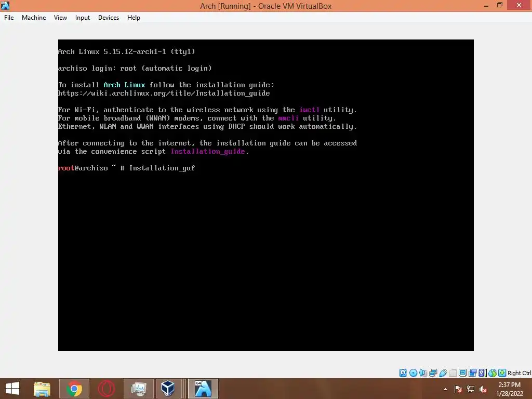Click the CPU virtualization status icon
The image size is (532, 399).
(x=483, y=373)
